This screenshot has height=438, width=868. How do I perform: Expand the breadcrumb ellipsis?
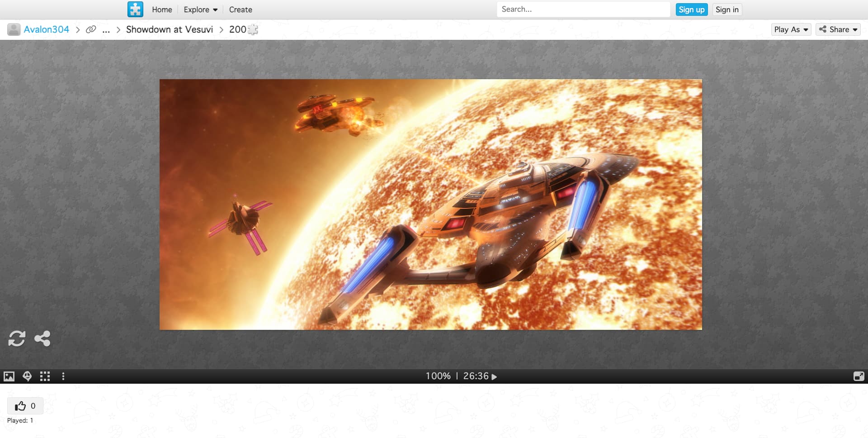pyautogui.click(x=106, y=30)
